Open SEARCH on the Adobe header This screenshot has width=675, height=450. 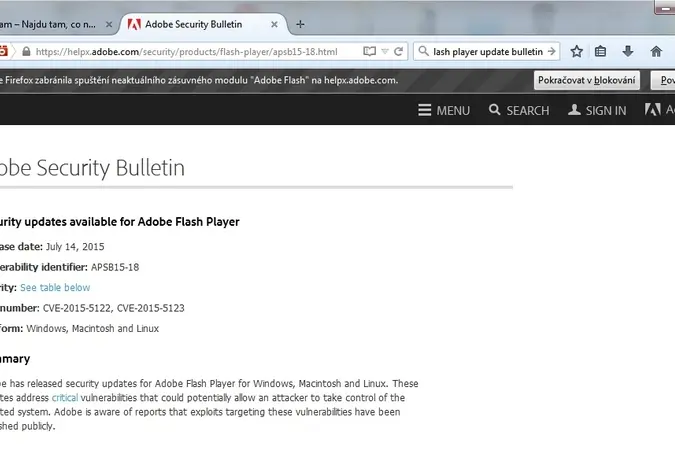(519, 110)
